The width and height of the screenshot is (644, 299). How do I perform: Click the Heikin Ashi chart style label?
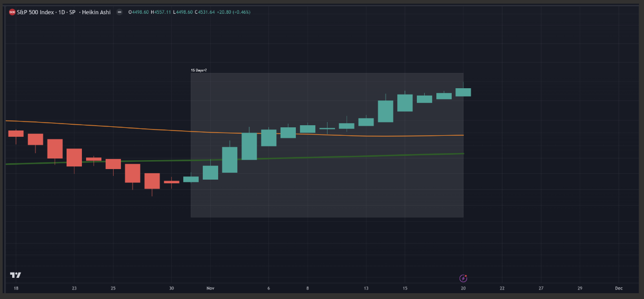(x=96, y=12)
